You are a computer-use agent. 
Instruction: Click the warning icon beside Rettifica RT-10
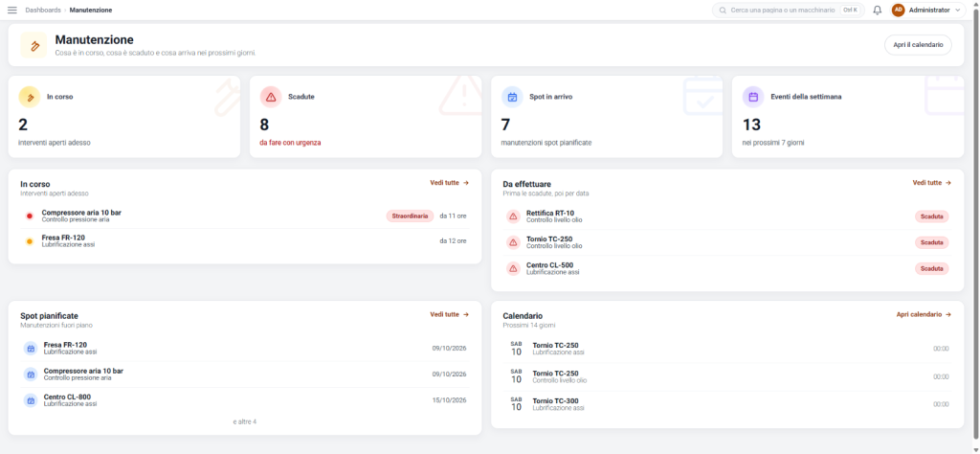pos(513,216)
